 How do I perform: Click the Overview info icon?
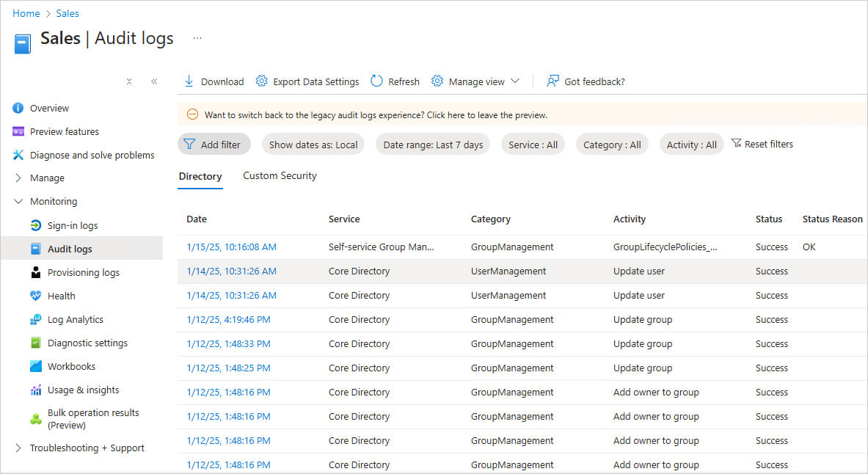(18, 108)
